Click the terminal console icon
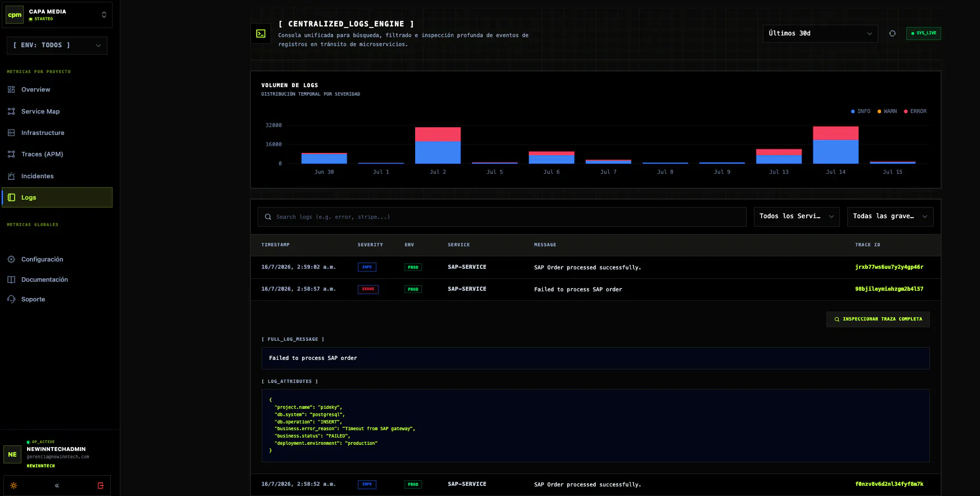The width and height of the screenshot is (980, 496). (261, 34)
